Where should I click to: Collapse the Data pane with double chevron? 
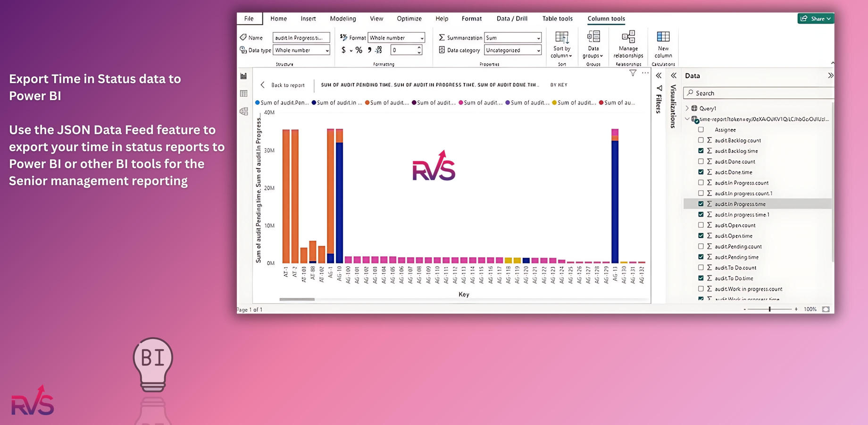(830, 76)
